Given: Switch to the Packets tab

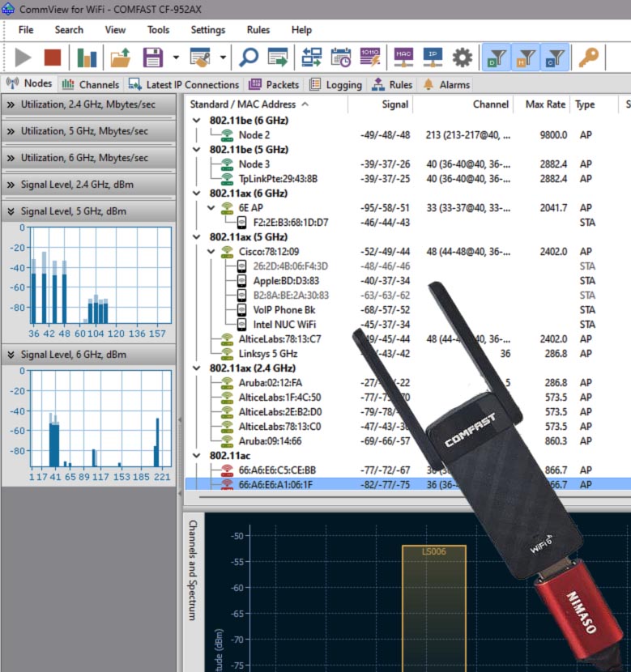Looking at the screenshot, I should [x=274, y=84].
